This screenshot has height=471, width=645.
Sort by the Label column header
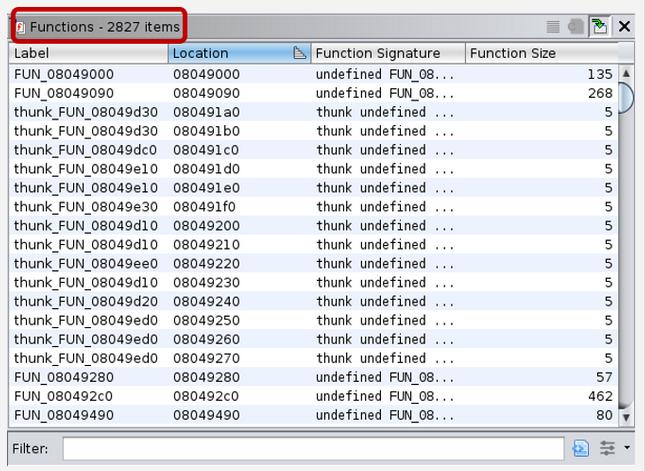pyautogui.click(x=88, y=53)
